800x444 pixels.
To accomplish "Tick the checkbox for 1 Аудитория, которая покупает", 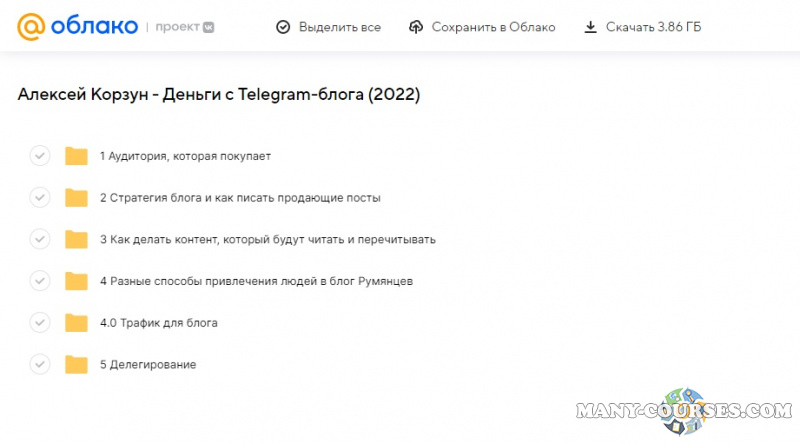I will click(40, 156).
